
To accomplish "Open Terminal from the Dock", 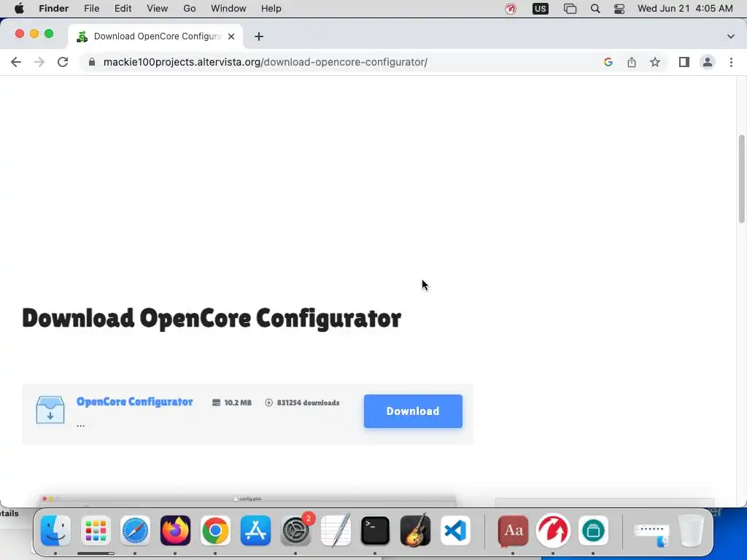I will 376,531.
